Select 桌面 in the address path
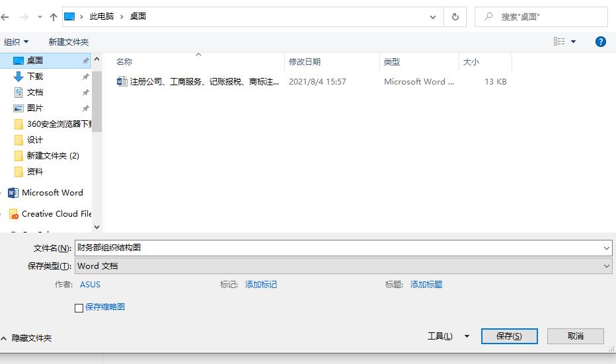Screen dimensions: 616x364 click(138, 17)
